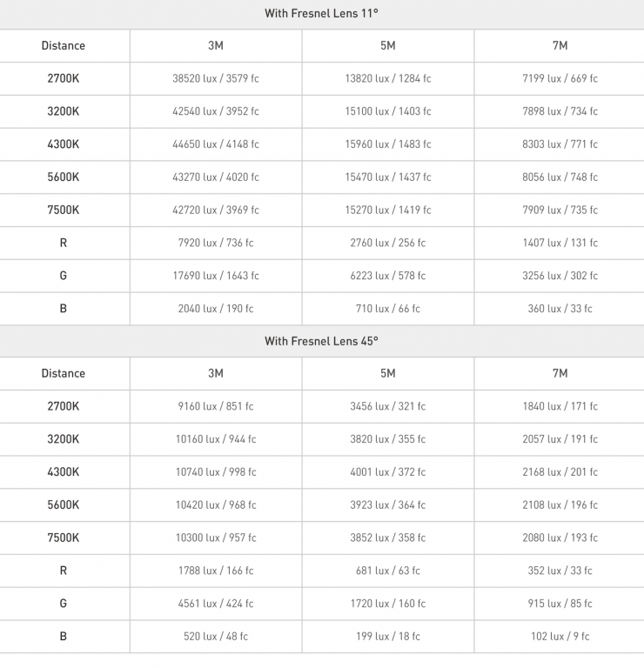The height and width of the screenshot is (668, 644).
Task: Click the 10420 lux / 968 fc cell
Action: pos(216,505)
